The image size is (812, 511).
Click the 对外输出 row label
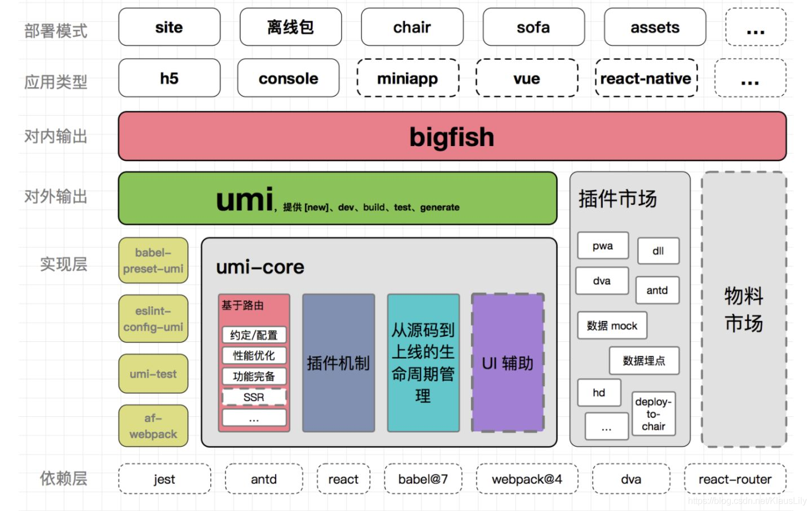[56, 196]
